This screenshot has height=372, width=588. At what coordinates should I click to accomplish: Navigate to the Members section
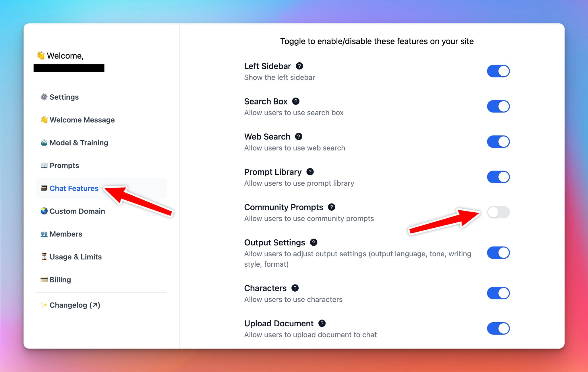click(66, 234)
